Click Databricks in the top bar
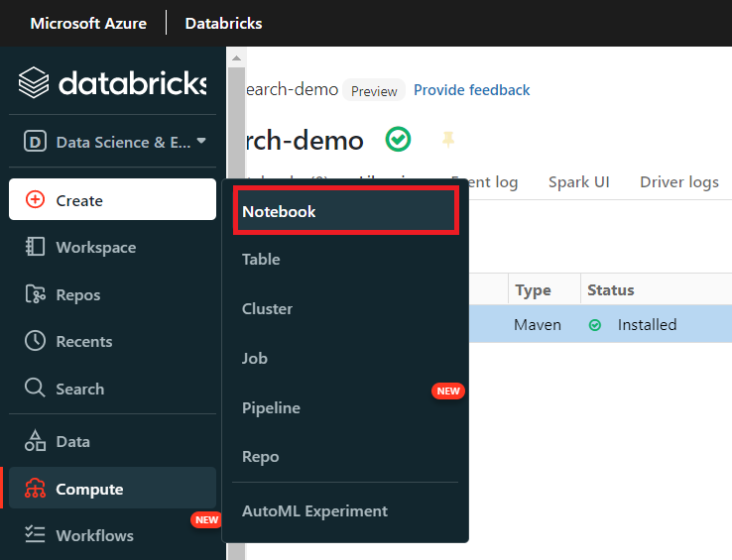The width and height of the screenshot is (732, 560). click(x=223, y=23)
